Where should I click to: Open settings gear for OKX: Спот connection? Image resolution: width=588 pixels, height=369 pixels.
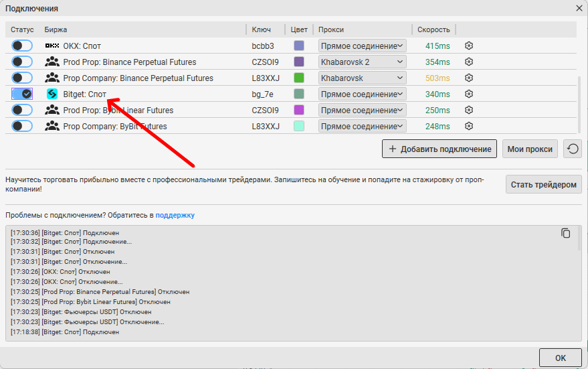pos(469,46)
